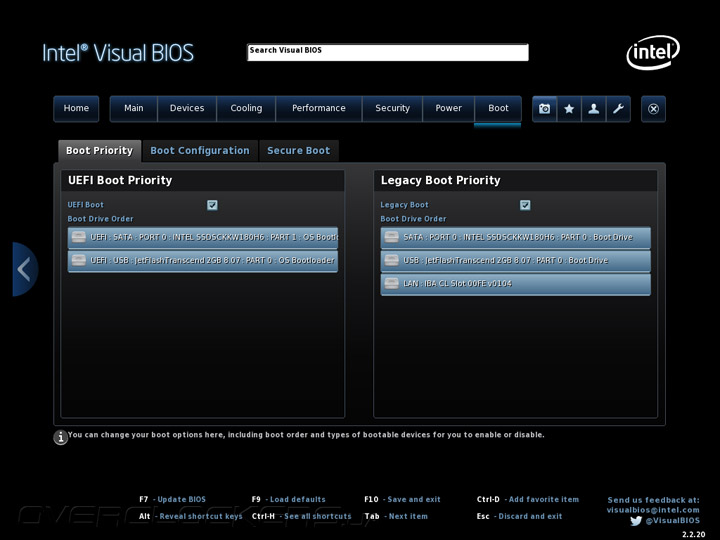720x540 pixels.
Task: Click the Search Visual BIOS field
Action: coord(388,52)
